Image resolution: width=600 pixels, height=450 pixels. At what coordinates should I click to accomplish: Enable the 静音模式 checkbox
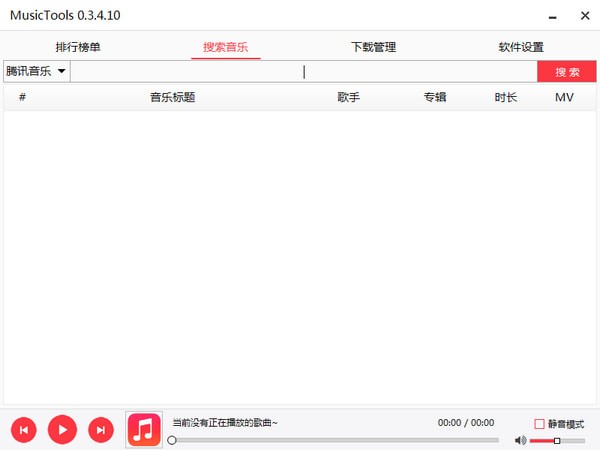click(x=540, y=424)
